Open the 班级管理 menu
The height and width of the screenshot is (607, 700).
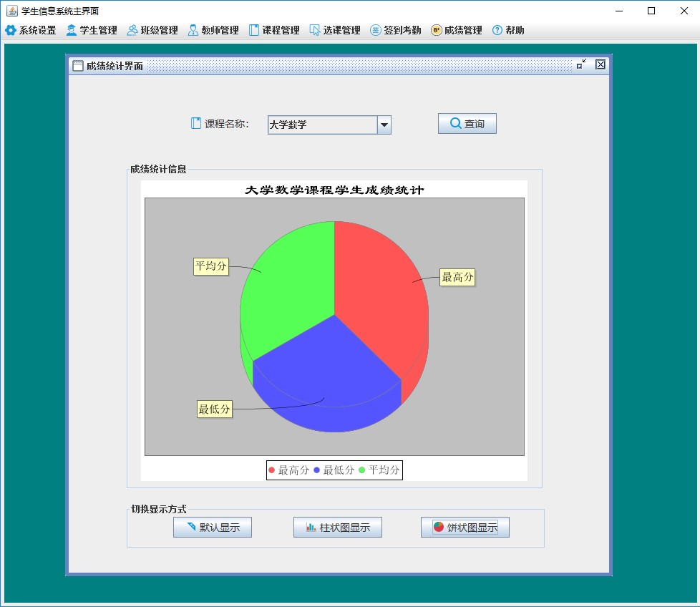(x=152, y=30)
